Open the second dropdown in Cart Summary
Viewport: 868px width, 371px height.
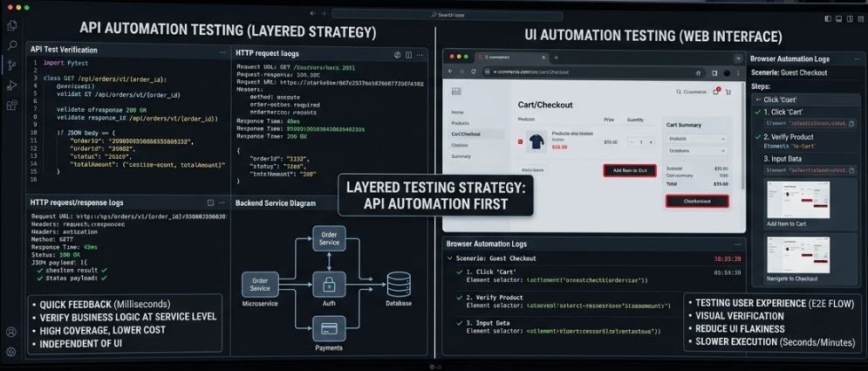696,151
